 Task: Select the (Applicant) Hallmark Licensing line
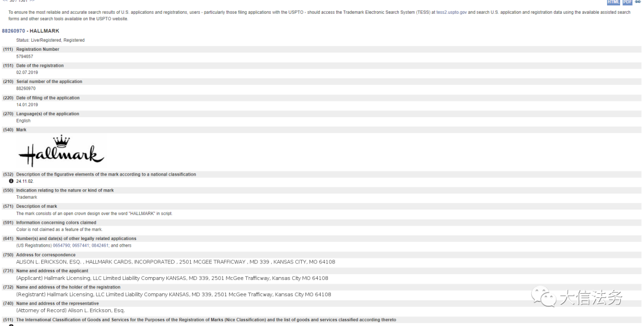[x=172, y=278]
